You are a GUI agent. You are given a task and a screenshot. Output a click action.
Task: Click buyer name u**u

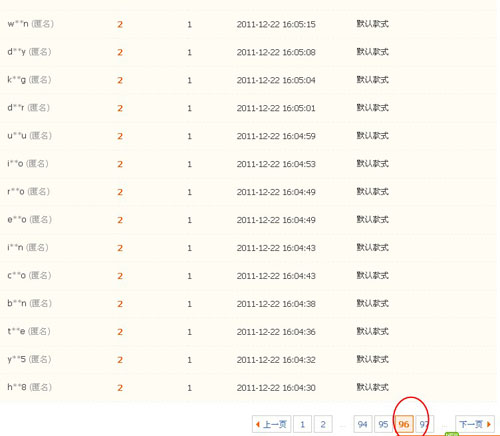pos(17,136)
